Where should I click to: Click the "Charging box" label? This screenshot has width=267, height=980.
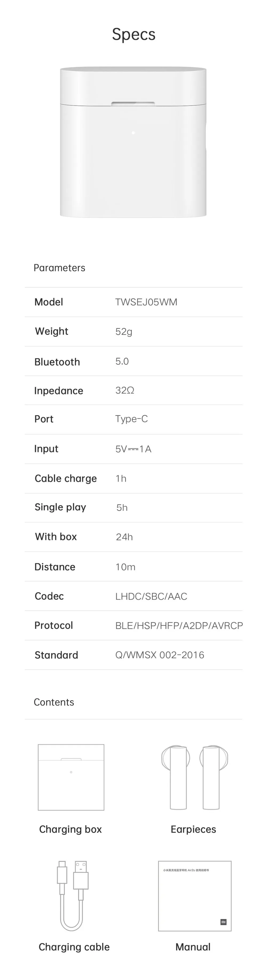71,829
